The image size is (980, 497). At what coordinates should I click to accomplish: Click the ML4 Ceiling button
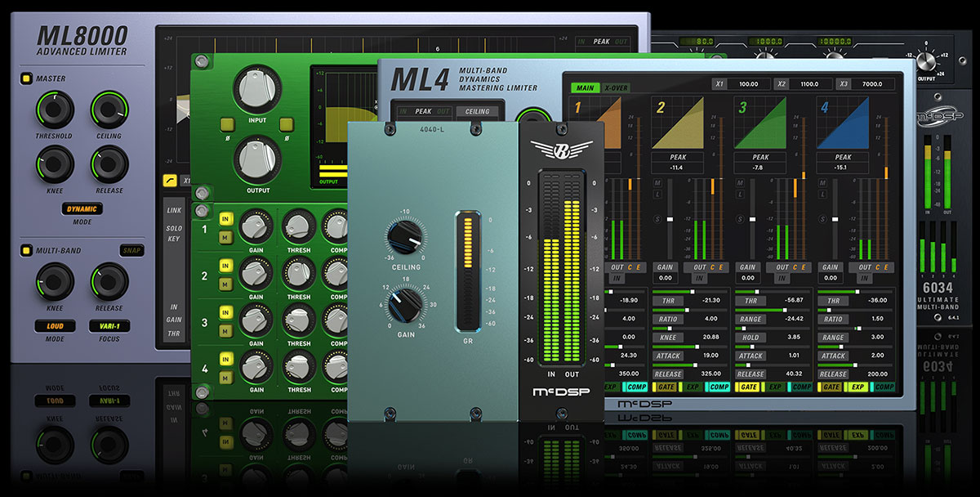478,111
